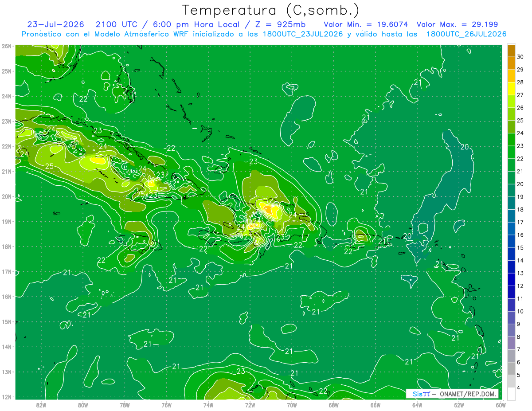Screen dimensions: 532x411
Task: Click the "22N" latitude label
Action: (7, 146)
